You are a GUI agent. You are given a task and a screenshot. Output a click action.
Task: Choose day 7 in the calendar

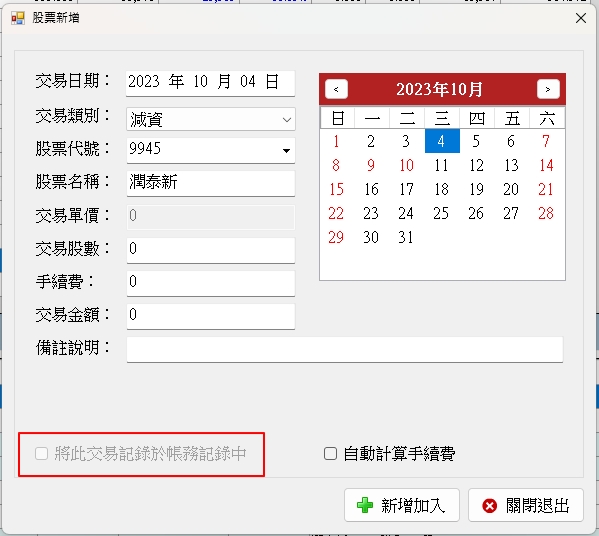546,141
